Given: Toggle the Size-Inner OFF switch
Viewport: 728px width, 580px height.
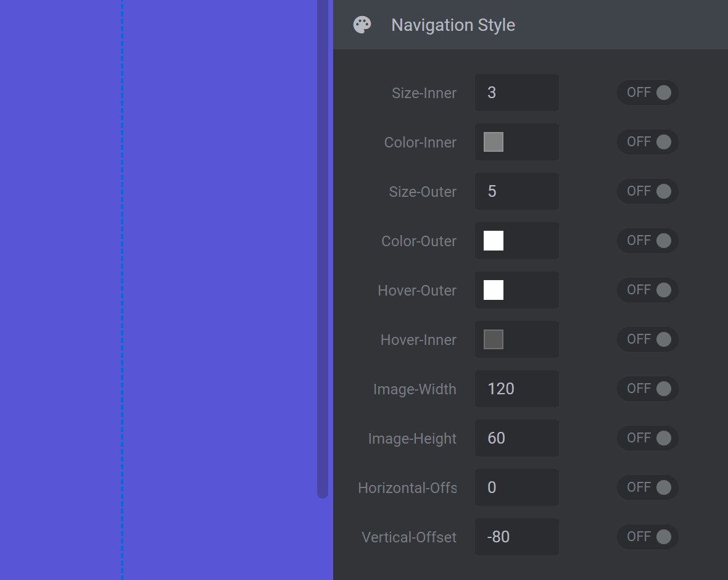Looking at the screenshot, I should tap(648, 93).
